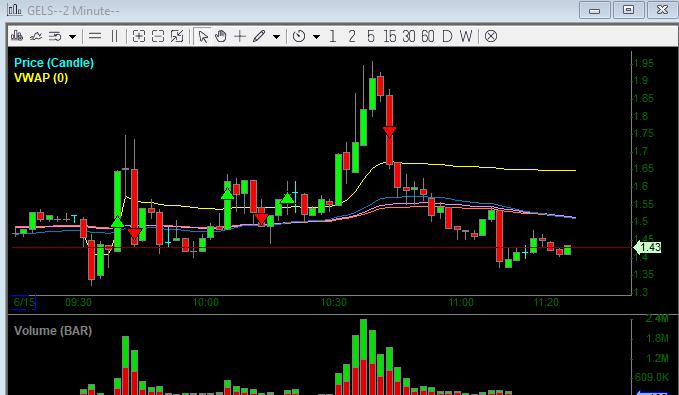Click the circled X clear icon
679x395 pixels.
click(x=491, y=36)
